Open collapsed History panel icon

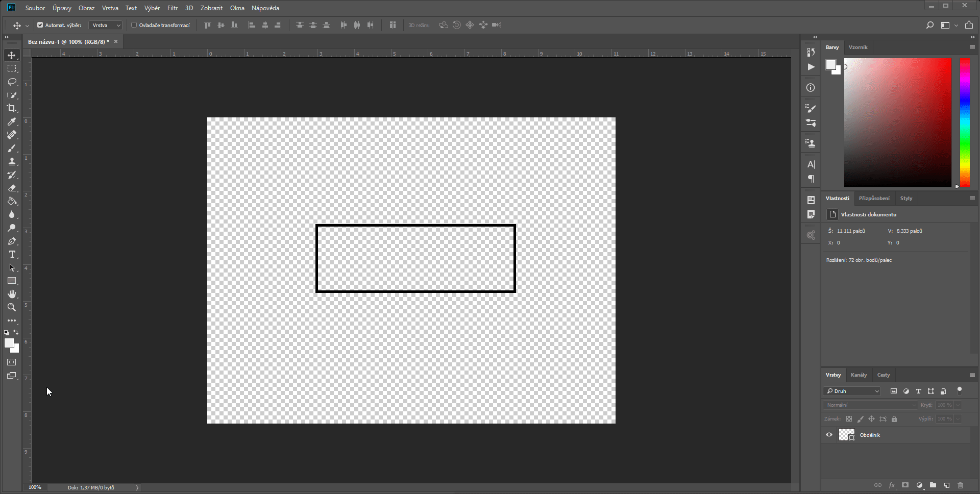coord(811,52)
